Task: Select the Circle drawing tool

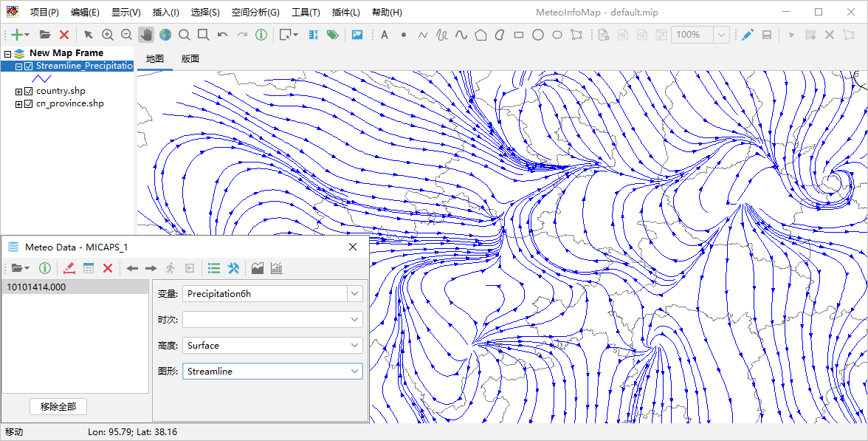Action: point(537,35)
